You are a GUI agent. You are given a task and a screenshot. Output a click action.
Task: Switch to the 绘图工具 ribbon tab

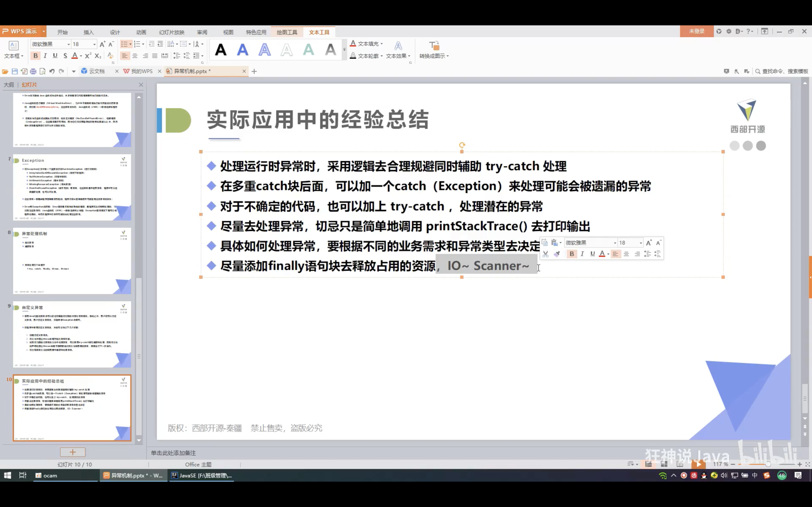tap(287, 32)
